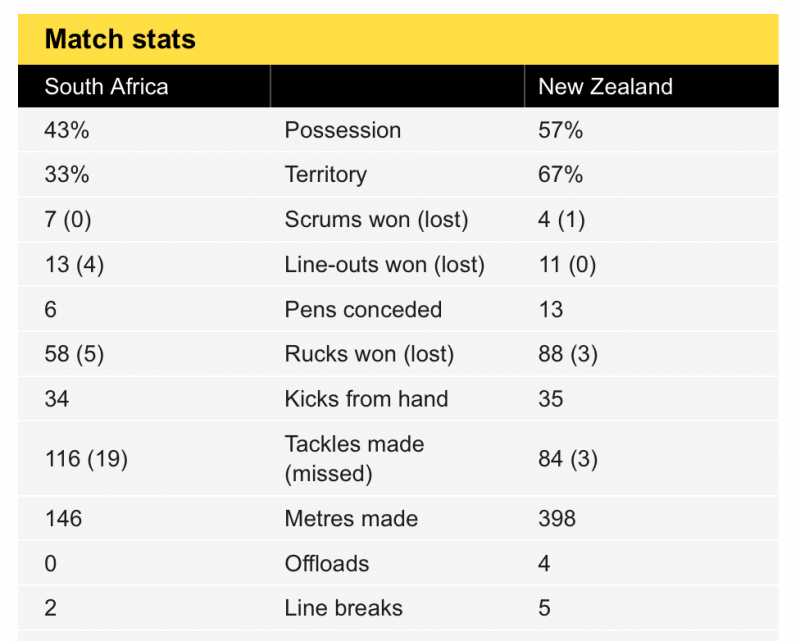The image size is (800, 641).
Task: Select the Scrums won (lost) label
Action: tap(377, 220)
